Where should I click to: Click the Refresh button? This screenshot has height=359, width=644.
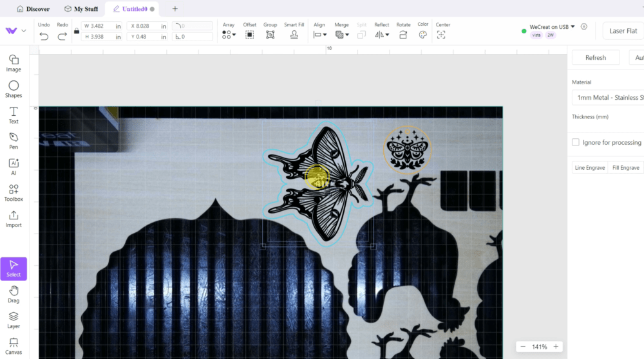[595, 57]
